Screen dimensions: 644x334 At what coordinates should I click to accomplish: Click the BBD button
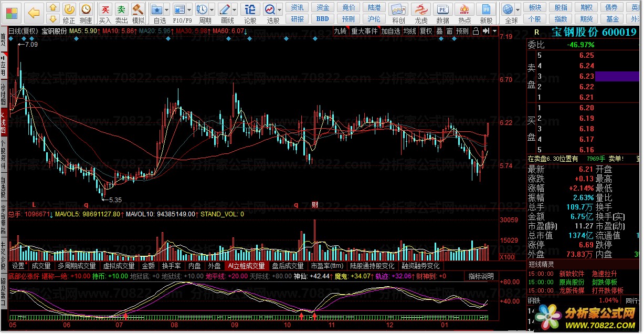point(323,19)
